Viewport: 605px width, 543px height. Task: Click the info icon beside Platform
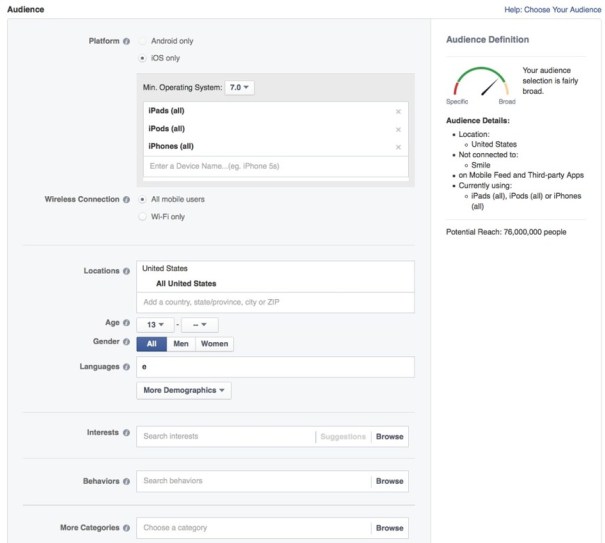127,41
